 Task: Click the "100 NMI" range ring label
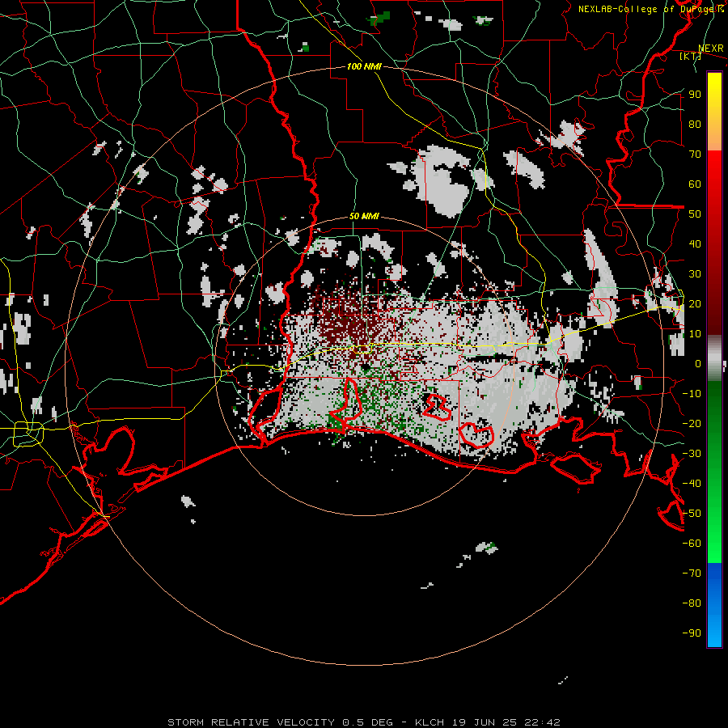364,66
